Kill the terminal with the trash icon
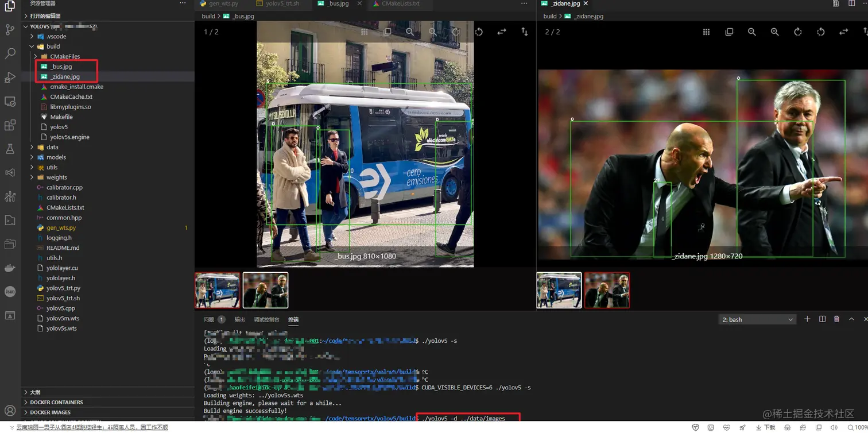 tap(836, 319)
